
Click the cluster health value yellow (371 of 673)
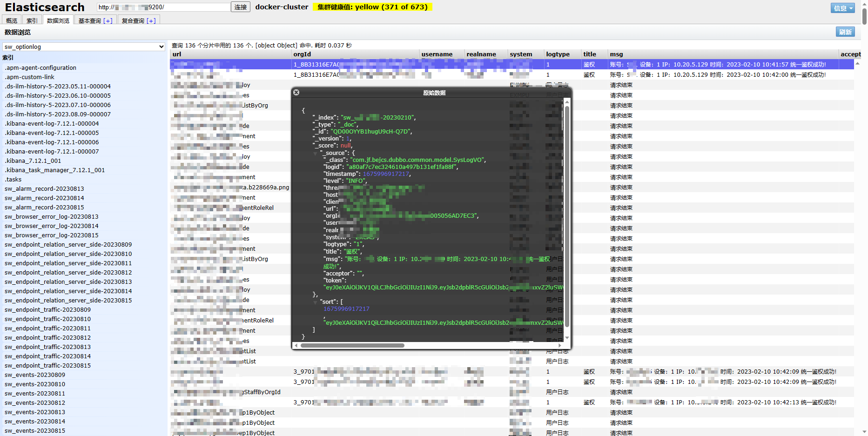[x=372, y=7]
